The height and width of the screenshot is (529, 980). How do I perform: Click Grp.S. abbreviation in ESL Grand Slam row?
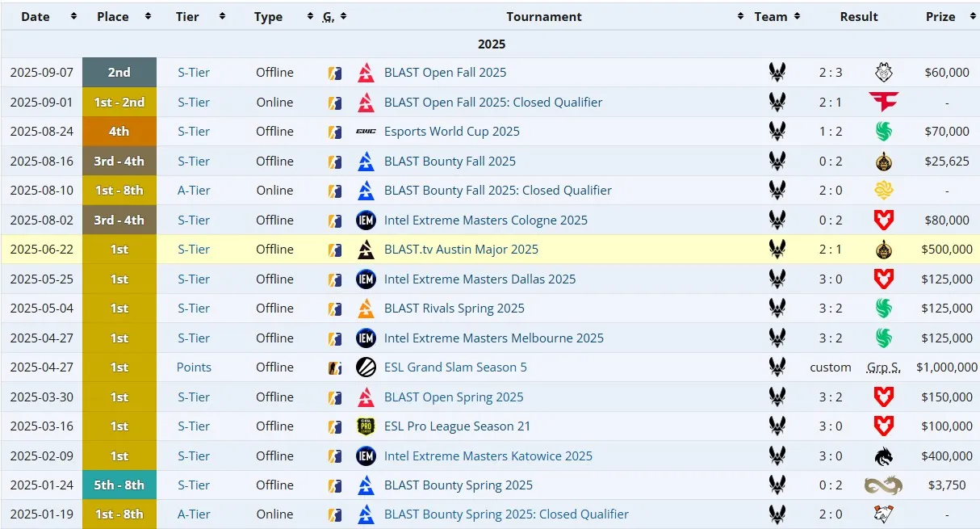coord(884,368)
